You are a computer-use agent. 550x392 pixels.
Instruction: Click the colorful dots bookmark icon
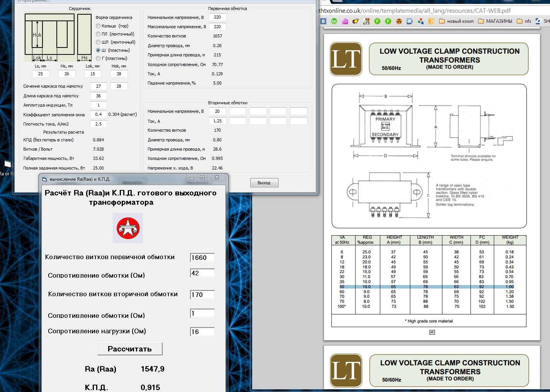pyautogui.click(x=421, y=21)
